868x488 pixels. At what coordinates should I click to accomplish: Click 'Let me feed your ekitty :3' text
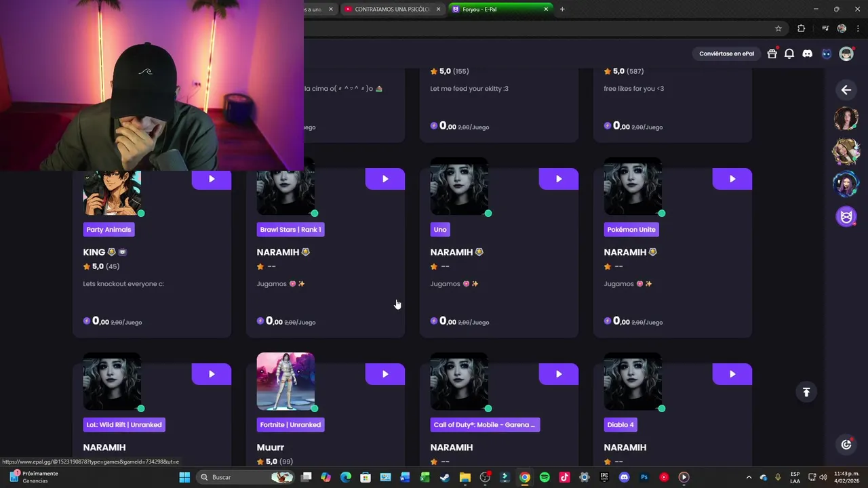[469, 89]
